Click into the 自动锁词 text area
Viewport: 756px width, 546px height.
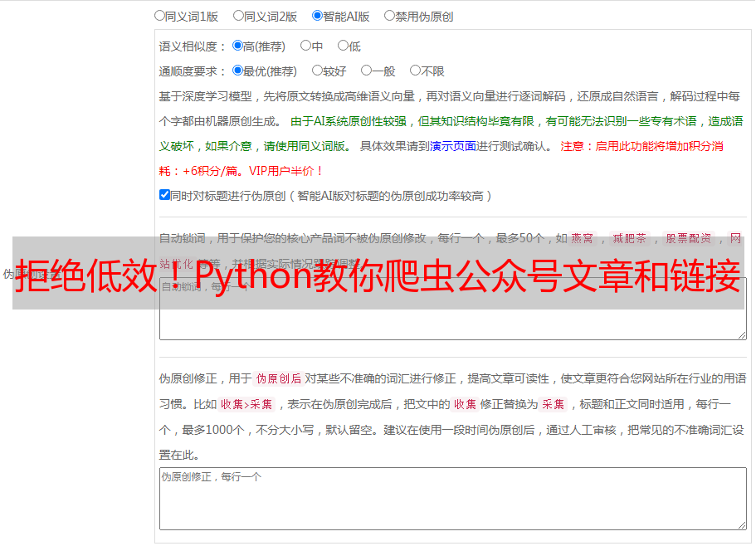coord(453,309)
